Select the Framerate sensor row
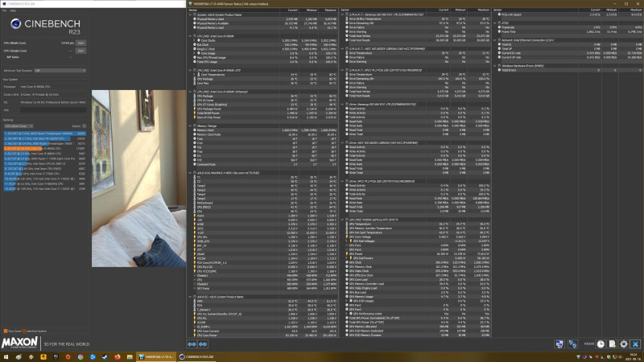The height and width of the screenshot is (362, 644). coord(568,27)
